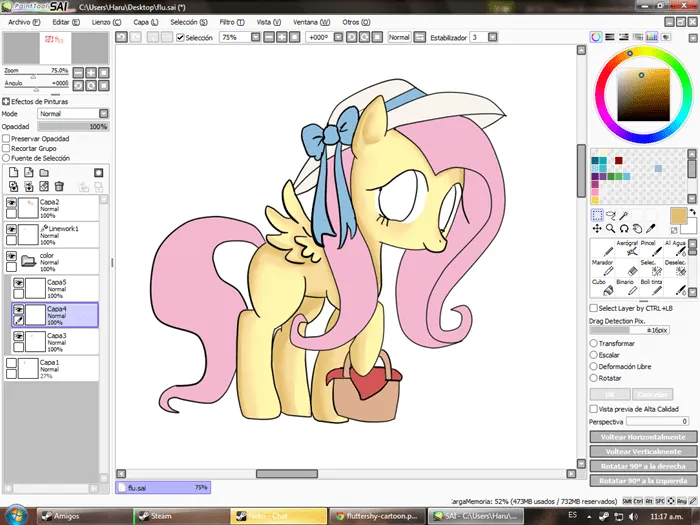Choose the Deselec. selection eraser tool
Viewport: 700px width, 525px height.
pyautogui.click(x=675, y=268)
